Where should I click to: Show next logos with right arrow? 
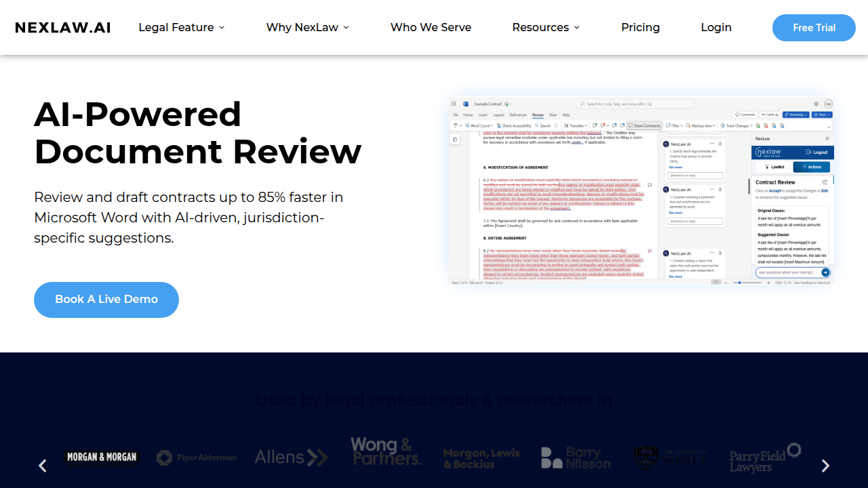[x=825, y=466]
